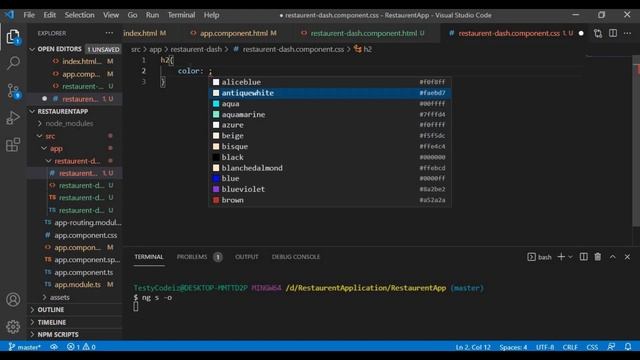Open the Manage gear icon
640x360 pixels.
coord(13,326)
